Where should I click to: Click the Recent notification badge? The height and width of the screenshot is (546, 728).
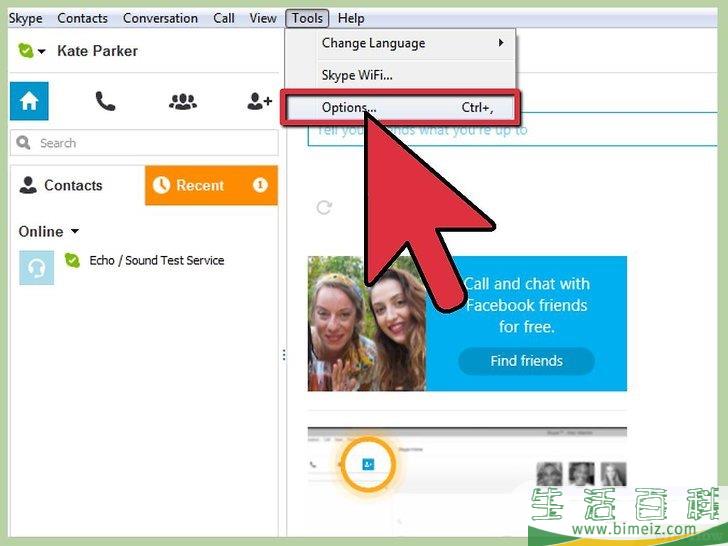(x=260, y=185)
